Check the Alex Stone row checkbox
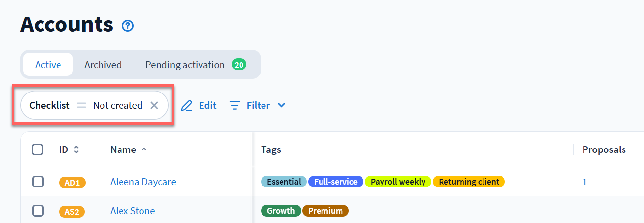This screenshot has height=223, width=644. pyautogui.click(x=38, y=211)
